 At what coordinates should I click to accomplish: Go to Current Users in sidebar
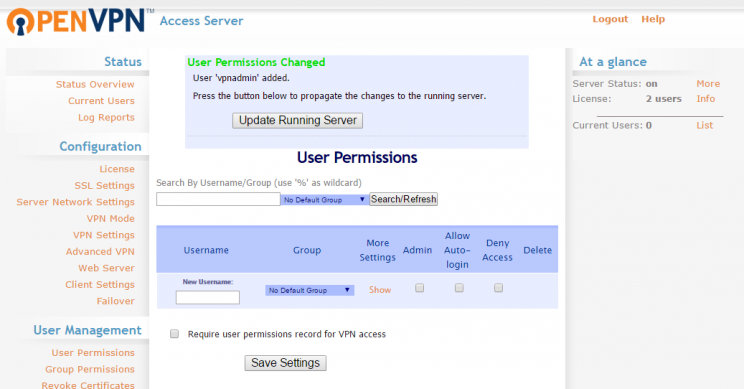point(101,101)
